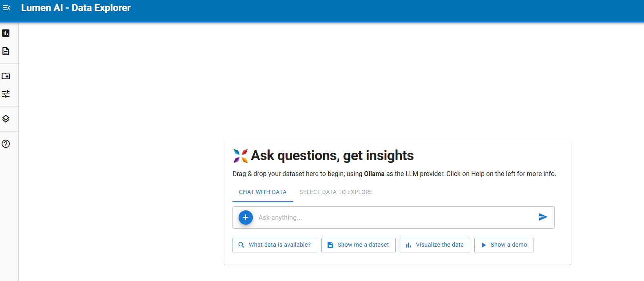Send the message with the arrow icon
The height and width of the screenshot is (281, 644).
[x=543, y=217]
